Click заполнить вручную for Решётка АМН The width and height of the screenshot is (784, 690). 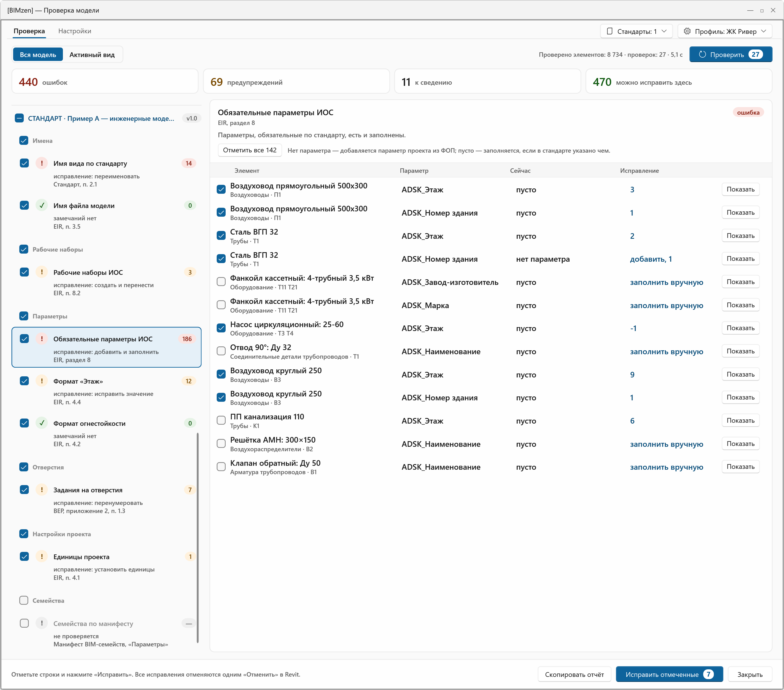(666, 444)
